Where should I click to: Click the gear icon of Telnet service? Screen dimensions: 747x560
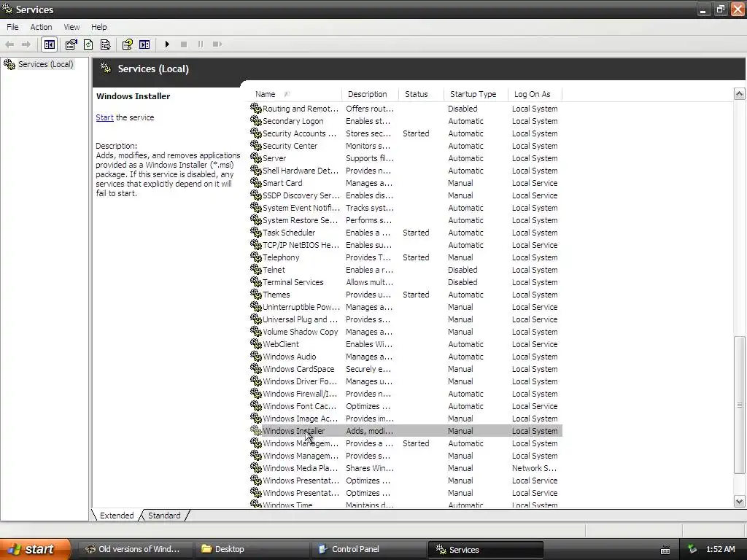pos(256,270)
